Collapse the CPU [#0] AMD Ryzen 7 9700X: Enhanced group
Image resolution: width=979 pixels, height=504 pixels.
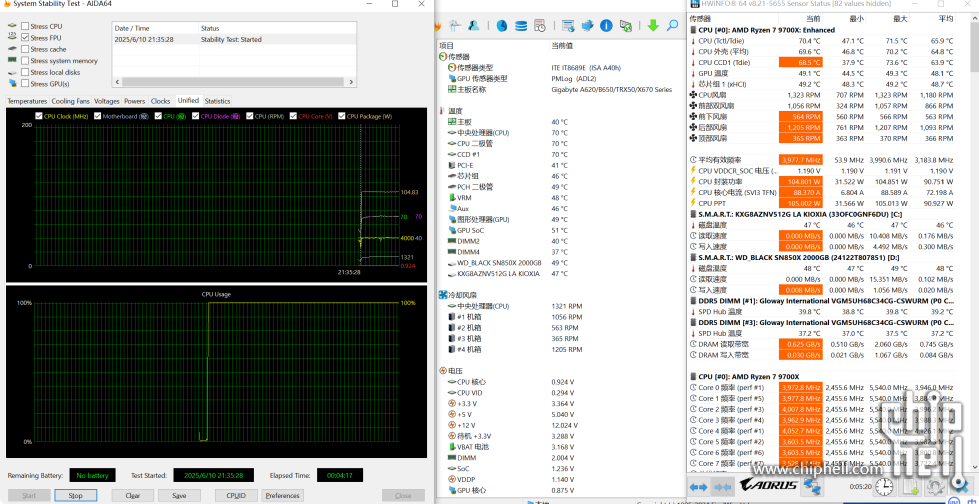point(694,30)
